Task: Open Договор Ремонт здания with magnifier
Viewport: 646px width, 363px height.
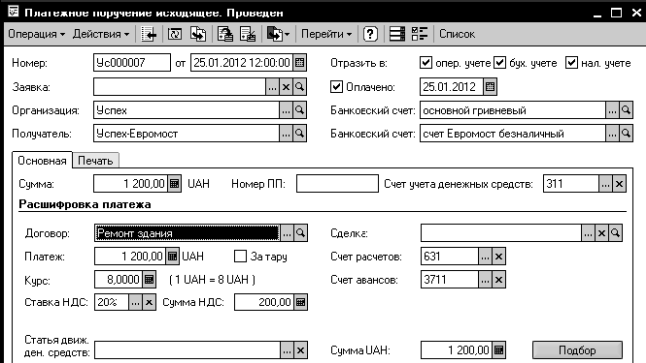Action: click(x=300, y=233)
